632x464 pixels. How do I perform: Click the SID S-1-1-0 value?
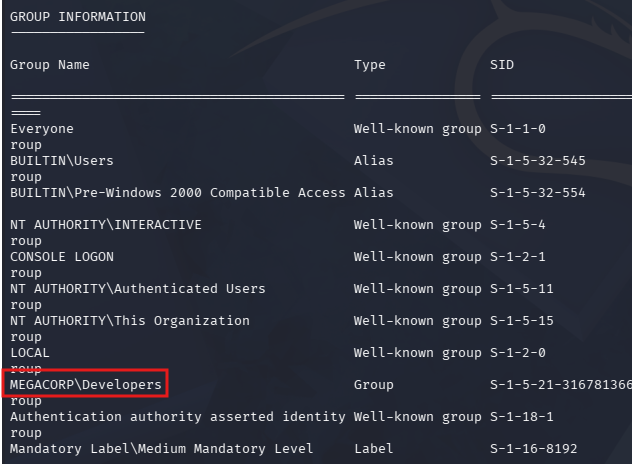pyautogui.click(x=518, y=129)
